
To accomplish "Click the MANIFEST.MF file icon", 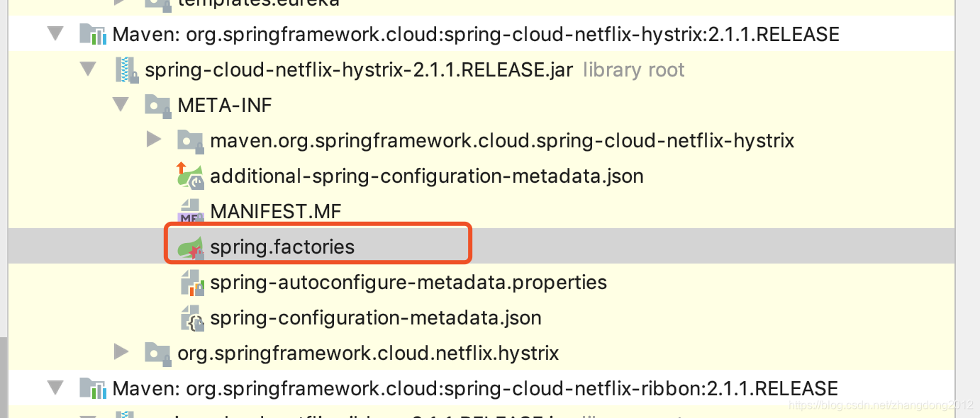I will tap(190, 211).
